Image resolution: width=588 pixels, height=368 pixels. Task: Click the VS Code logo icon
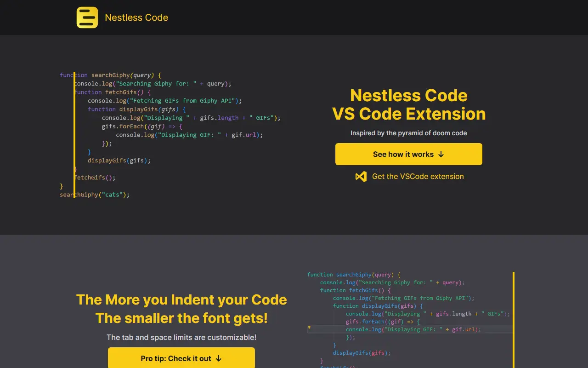coord(361,176)
